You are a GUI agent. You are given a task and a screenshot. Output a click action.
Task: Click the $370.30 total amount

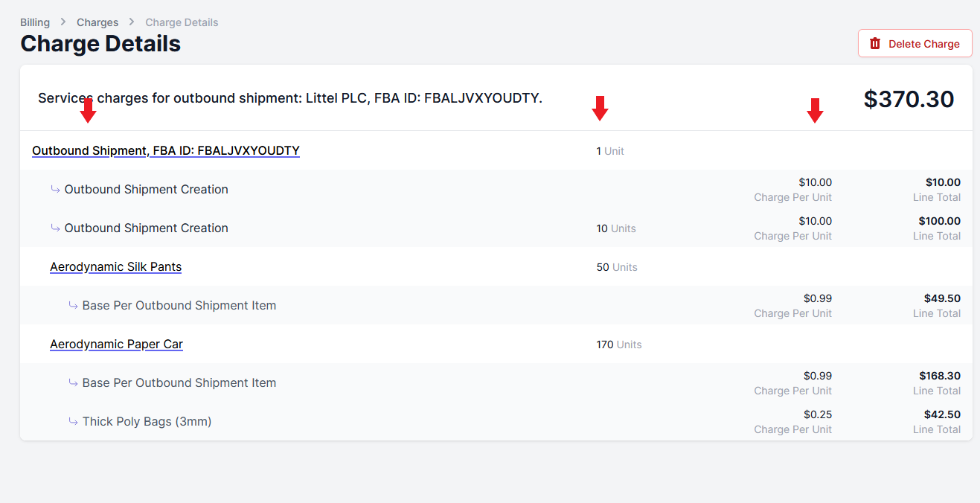pyautogui.click(x=909, y=98)
